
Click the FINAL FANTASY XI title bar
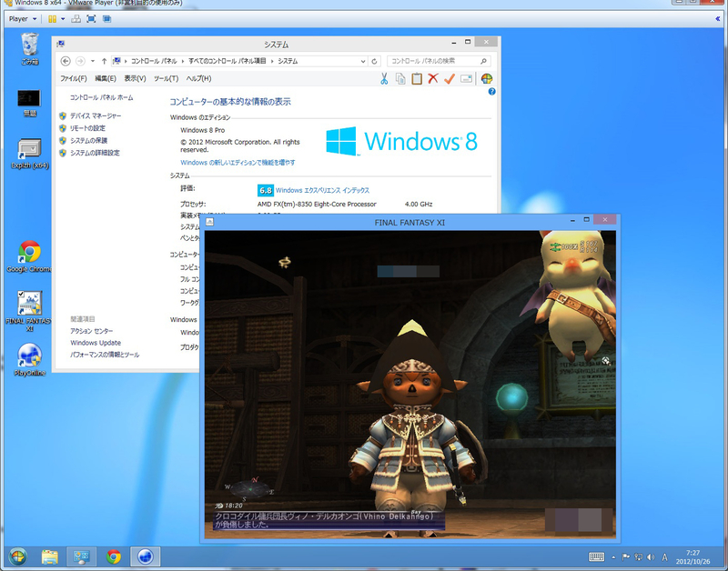tap(409, 223)
